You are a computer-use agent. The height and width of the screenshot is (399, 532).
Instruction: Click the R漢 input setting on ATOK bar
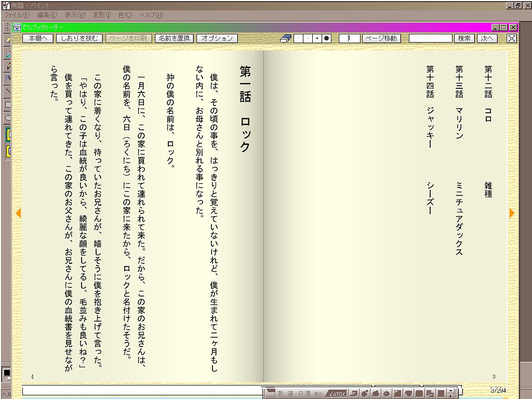click(304, 394)
